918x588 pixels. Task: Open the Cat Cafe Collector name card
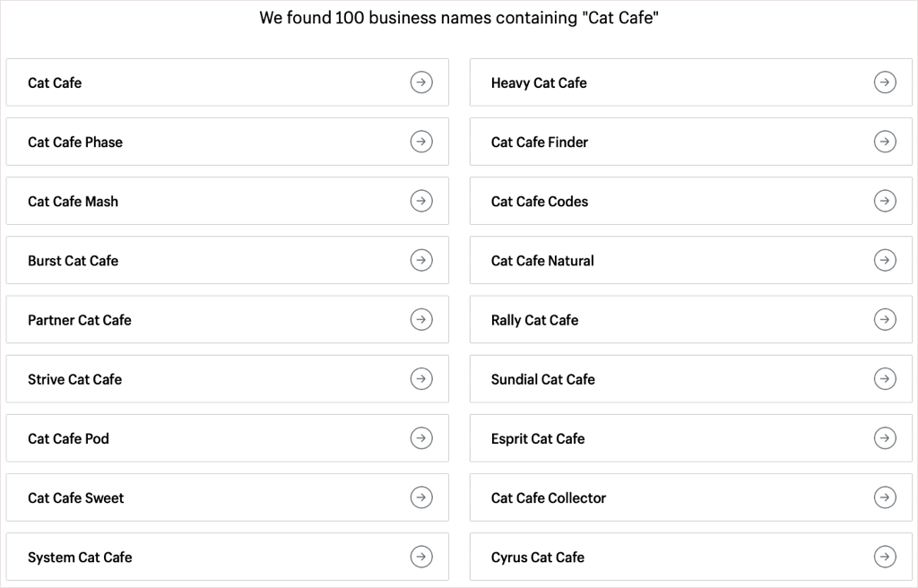click(x=549, y=497)
